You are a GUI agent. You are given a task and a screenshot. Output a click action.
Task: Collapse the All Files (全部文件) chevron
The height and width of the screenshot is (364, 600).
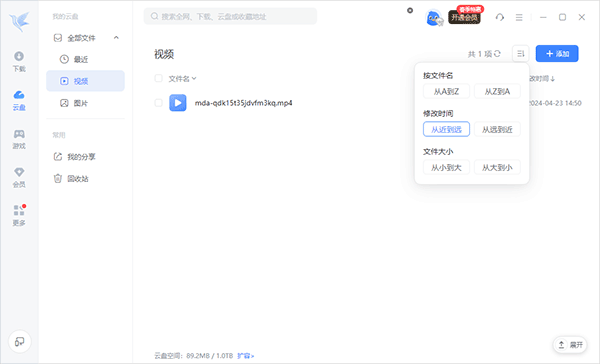click(x=116, y=38)
